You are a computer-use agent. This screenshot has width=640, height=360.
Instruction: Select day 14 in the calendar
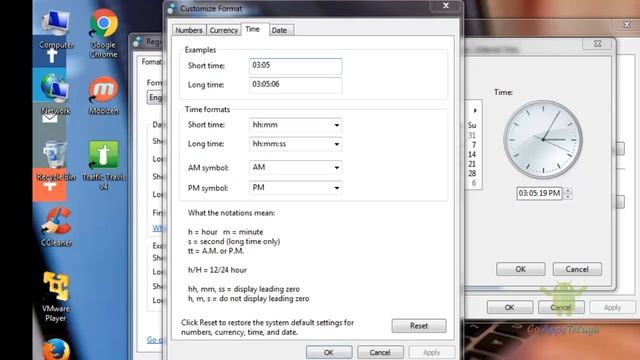[x=472, y=154]
